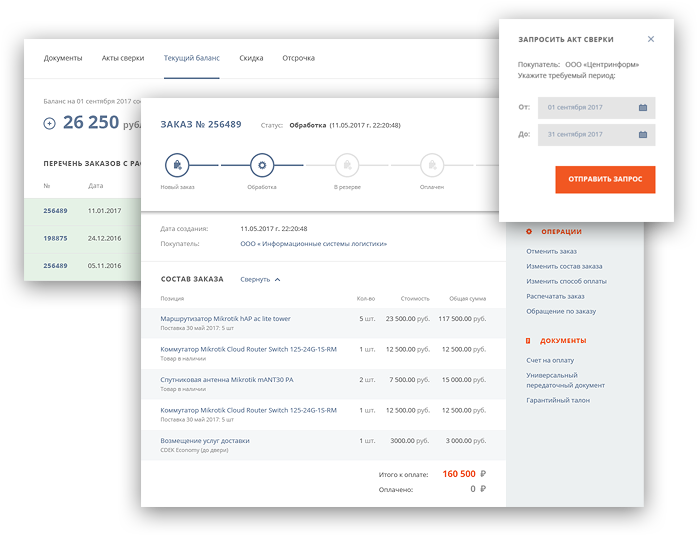Click the Отправить запрос button
The width and height of the screenshot is (699, 537).
605,179
